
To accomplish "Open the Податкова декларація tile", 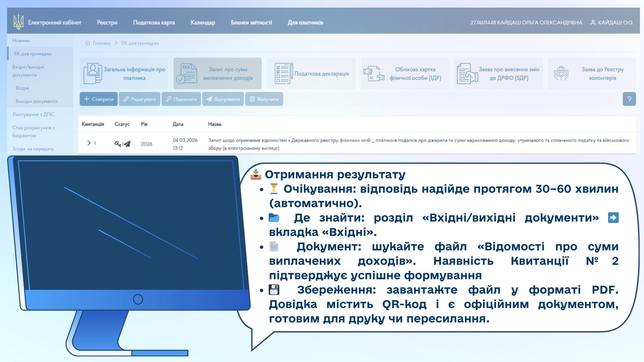I will tap(311, 74).
